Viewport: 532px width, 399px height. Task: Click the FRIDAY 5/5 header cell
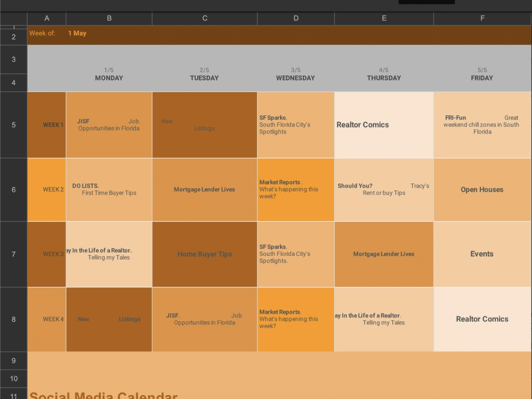click(482, 74)
